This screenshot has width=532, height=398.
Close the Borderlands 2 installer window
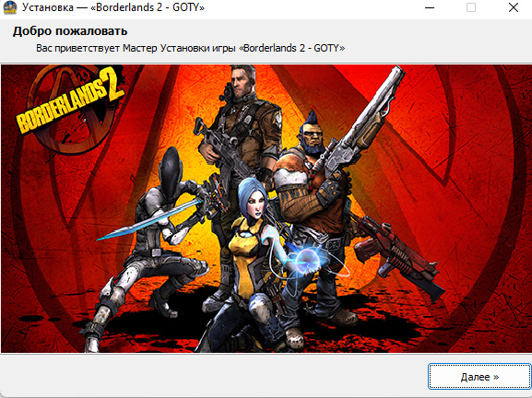[x=514, y=7]
